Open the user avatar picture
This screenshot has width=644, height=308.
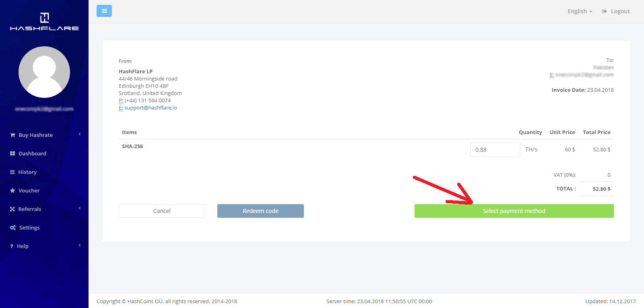click(x=44, y=72)
